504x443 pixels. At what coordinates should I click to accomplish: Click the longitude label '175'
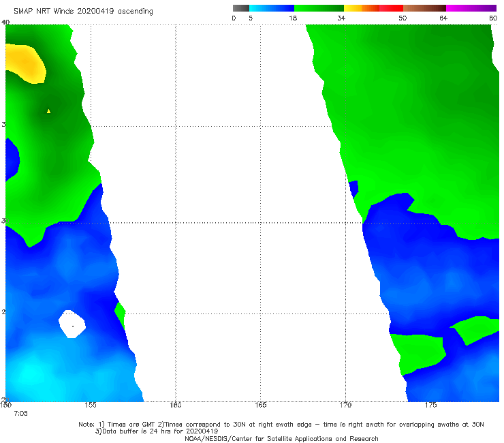pyautogui.click(x=430, y=405)
